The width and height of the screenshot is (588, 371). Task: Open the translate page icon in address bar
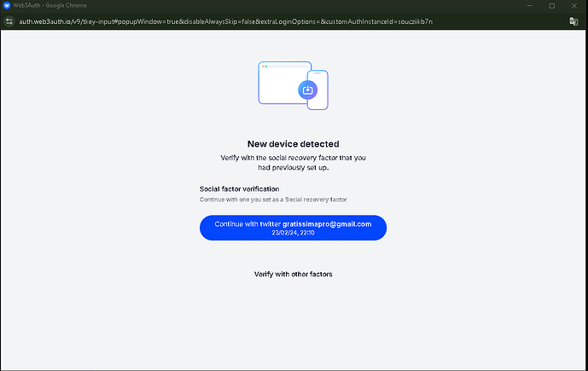point(573,21)
